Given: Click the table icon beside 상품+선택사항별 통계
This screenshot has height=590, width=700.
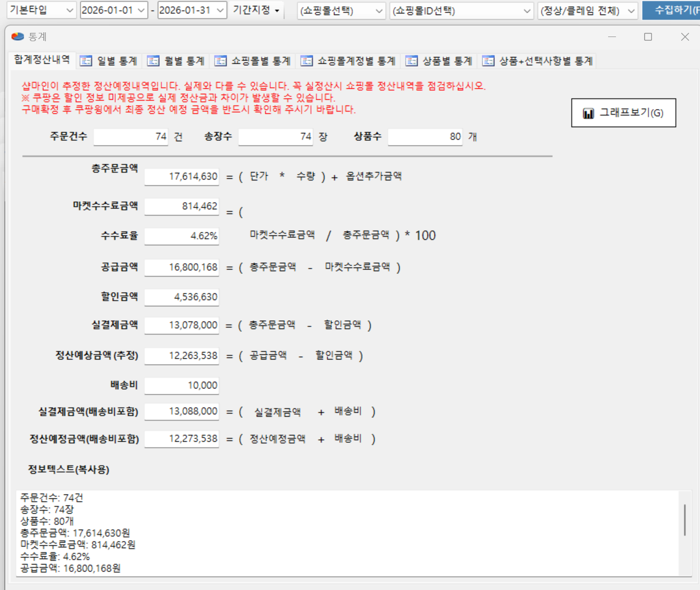Looking at the screenshot, I should coord(488,61).
